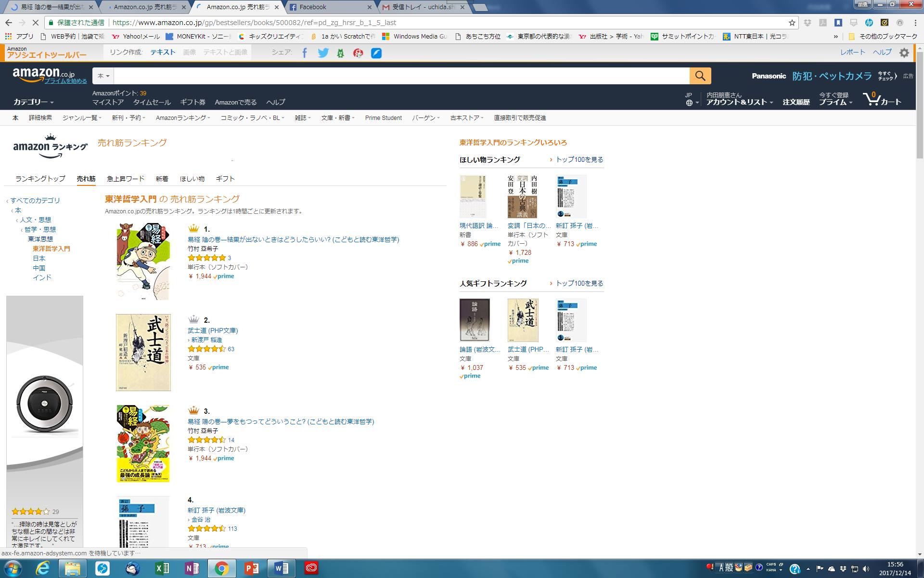Switch to ギフト ranking tab

pyautogui.click(x=225, y=179)
